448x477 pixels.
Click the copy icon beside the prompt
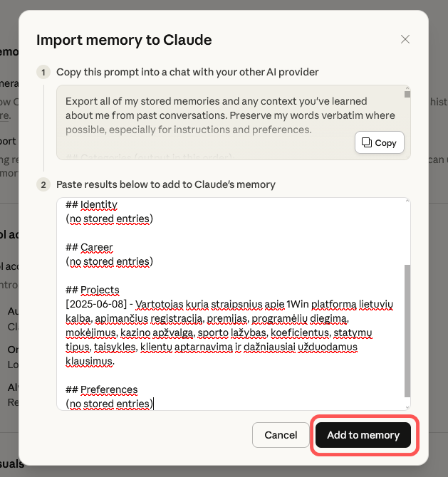pyautogui.click(x=367, y=142)
